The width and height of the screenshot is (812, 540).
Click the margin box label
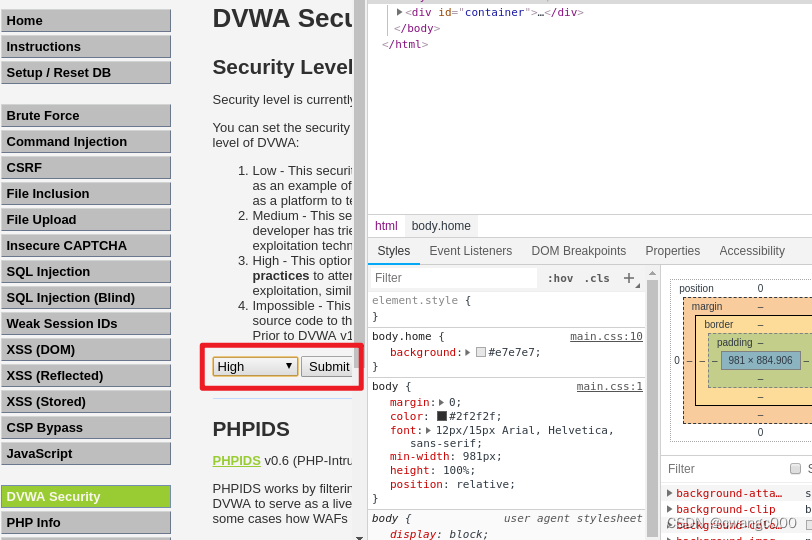pyautogui.click(x=707, y=307)
